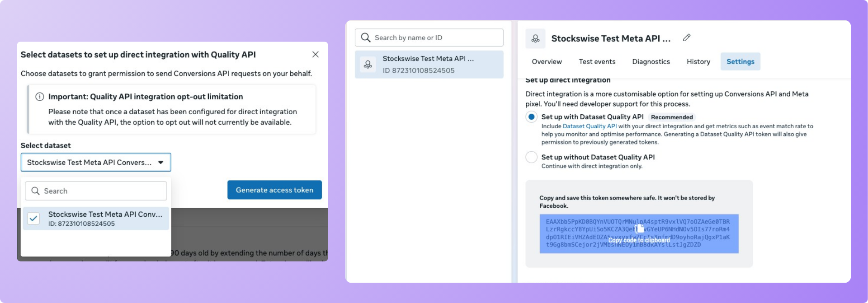Select Set up with Dataset Quality API radio
The height and width of the screenshot is (303, 868).
(532, 117)
